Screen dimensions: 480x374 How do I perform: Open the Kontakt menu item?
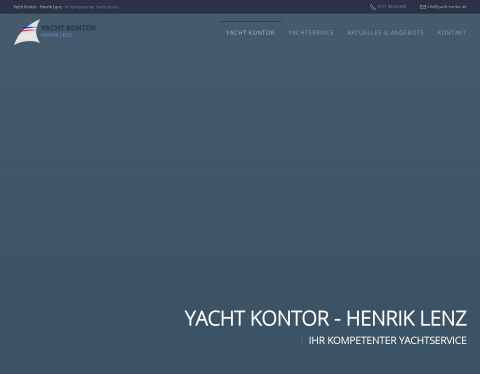[452, 33]
